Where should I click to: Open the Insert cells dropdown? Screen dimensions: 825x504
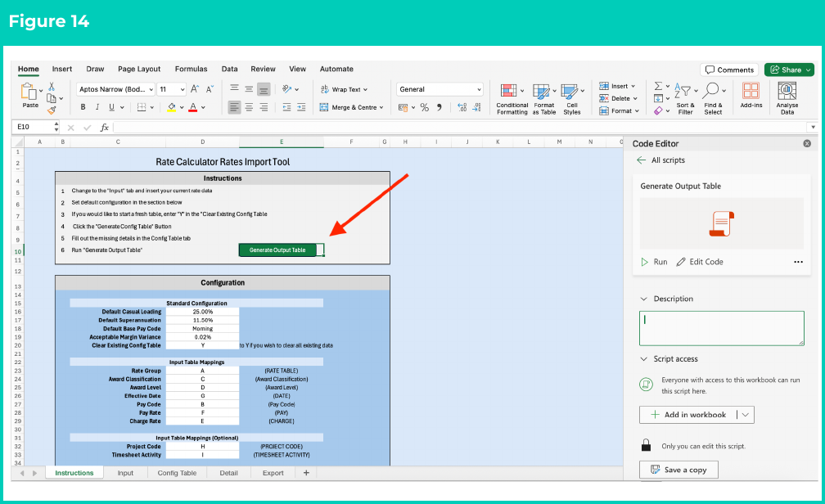(617, 86)
